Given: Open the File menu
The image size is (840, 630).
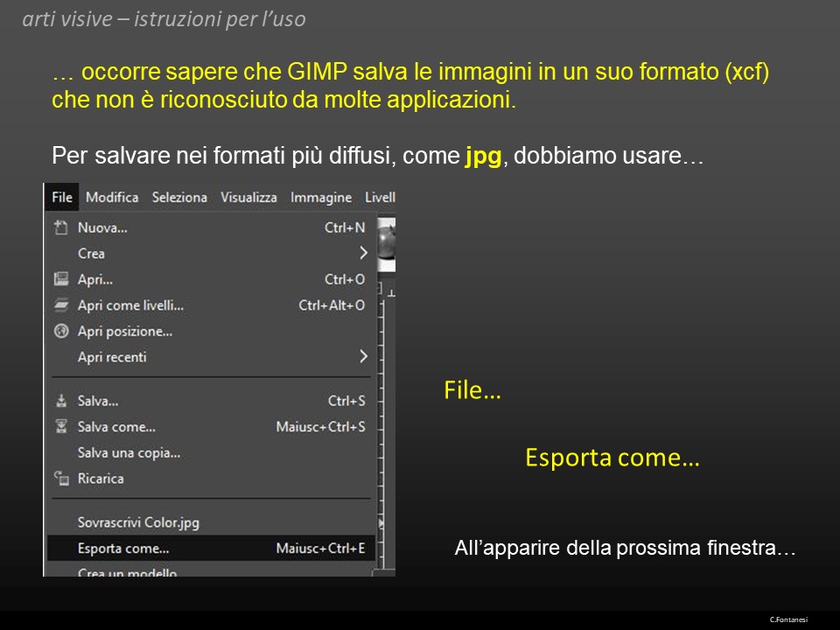Looking at the screenshot, I should coord(62,197).
